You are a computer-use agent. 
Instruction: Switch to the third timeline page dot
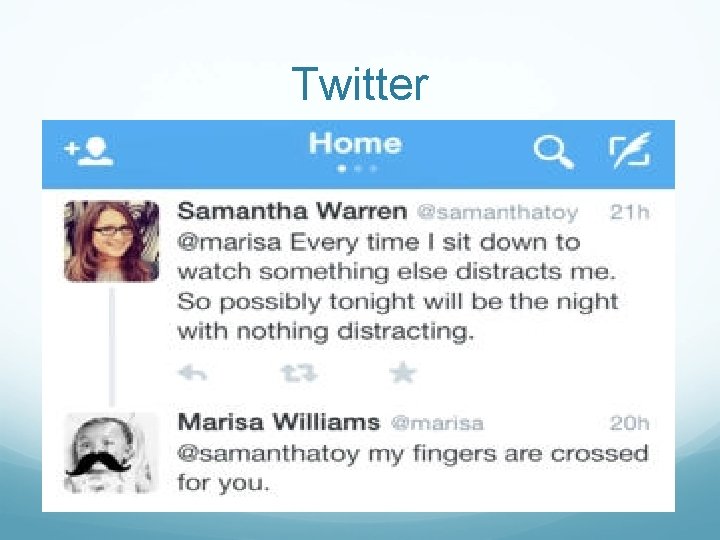[x=373, y=169]
